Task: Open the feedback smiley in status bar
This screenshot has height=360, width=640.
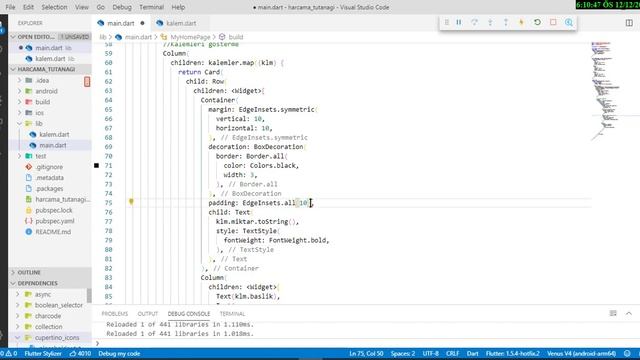Action: click(627, 353)
